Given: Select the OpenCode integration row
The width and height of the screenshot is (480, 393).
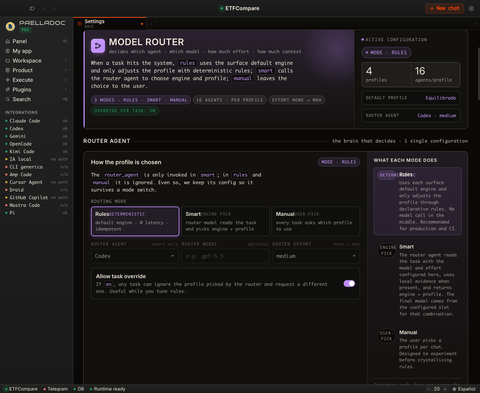Looking at the screenshot, I should (36, 144).
